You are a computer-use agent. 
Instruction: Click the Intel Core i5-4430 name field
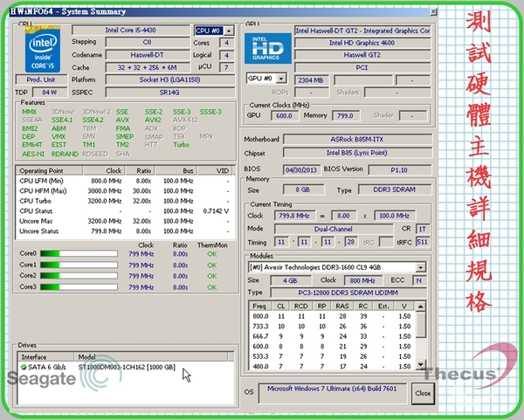coord(131,30)
